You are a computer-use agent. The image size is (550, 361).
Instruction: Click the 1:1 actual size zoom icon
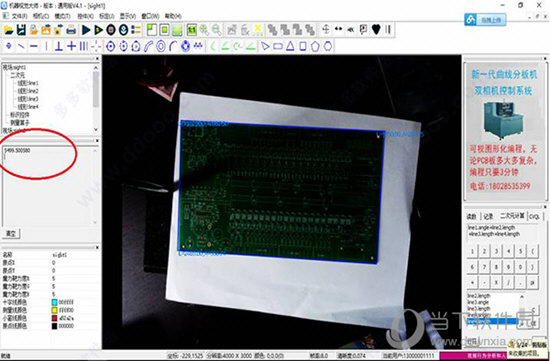pos(192,30)
